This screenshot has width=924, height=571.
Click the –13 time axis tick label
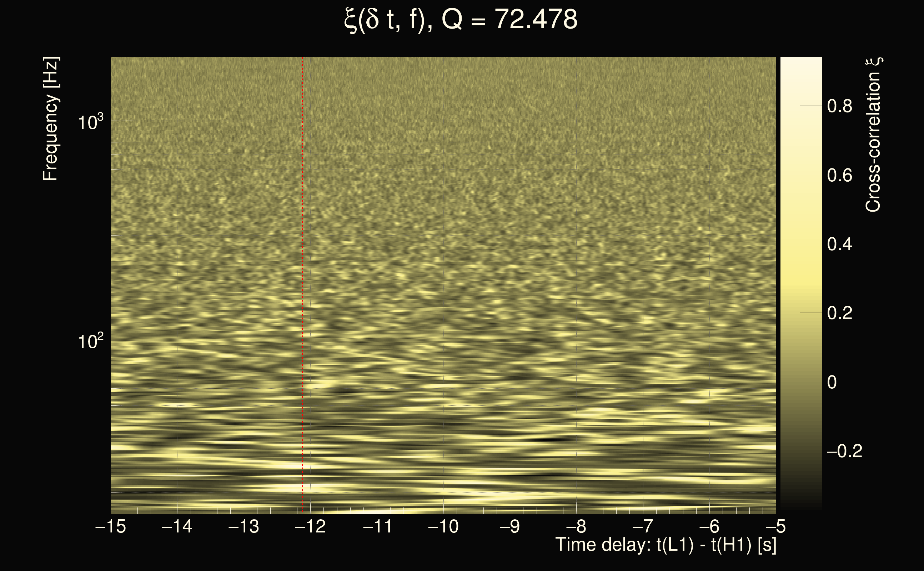click(243, 526)
